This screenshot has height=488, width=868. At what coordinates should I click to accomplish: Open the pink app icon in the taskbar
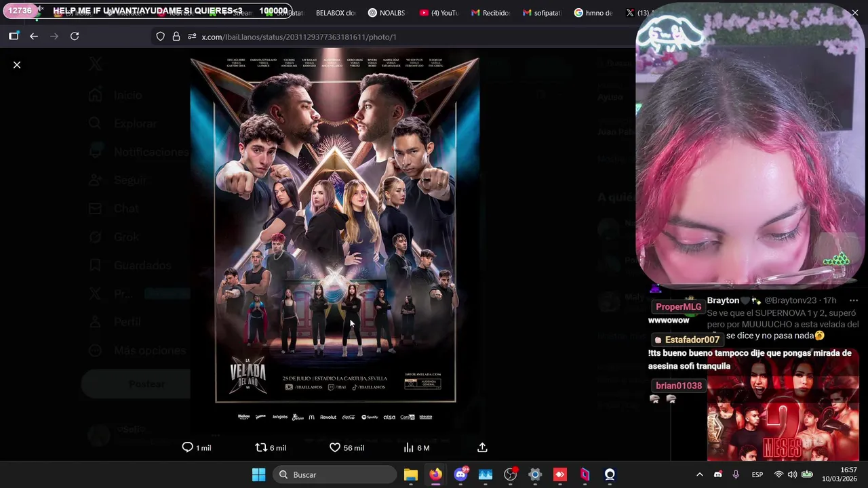click(585, 474)
